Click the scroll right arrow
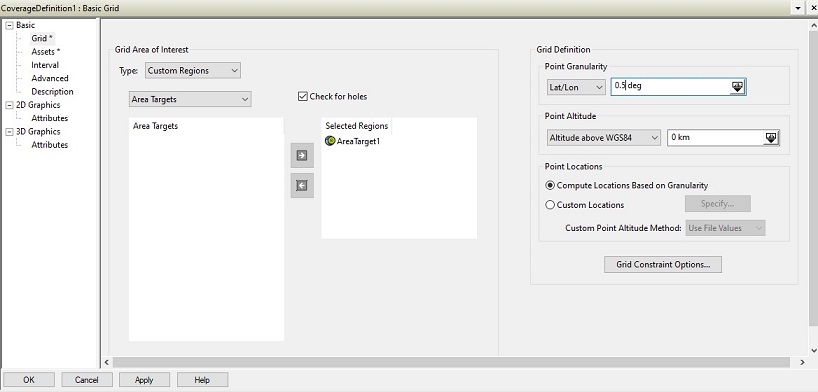 (802, 362)
